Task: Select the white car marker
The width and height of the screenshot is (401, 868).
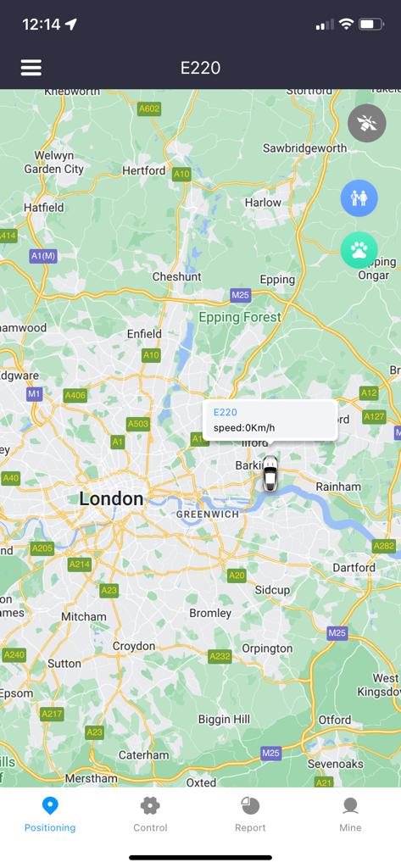Action: [270, 473]
